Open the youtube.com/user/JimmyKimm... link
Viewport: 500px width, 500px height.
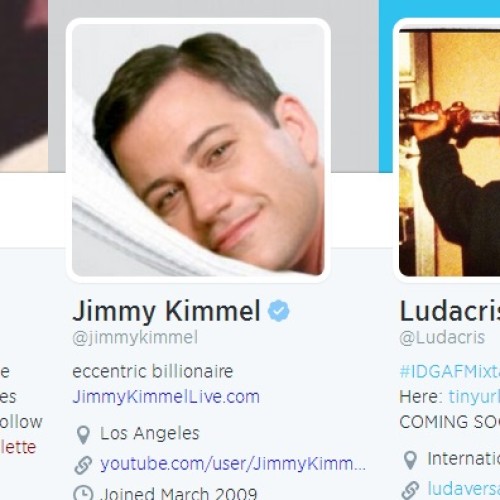(233, 464)
